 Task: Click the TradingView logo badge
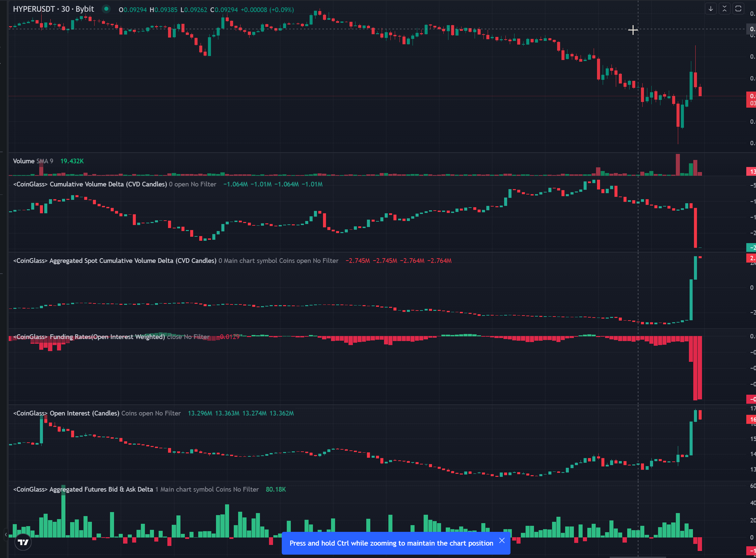[x=23, y=542]
